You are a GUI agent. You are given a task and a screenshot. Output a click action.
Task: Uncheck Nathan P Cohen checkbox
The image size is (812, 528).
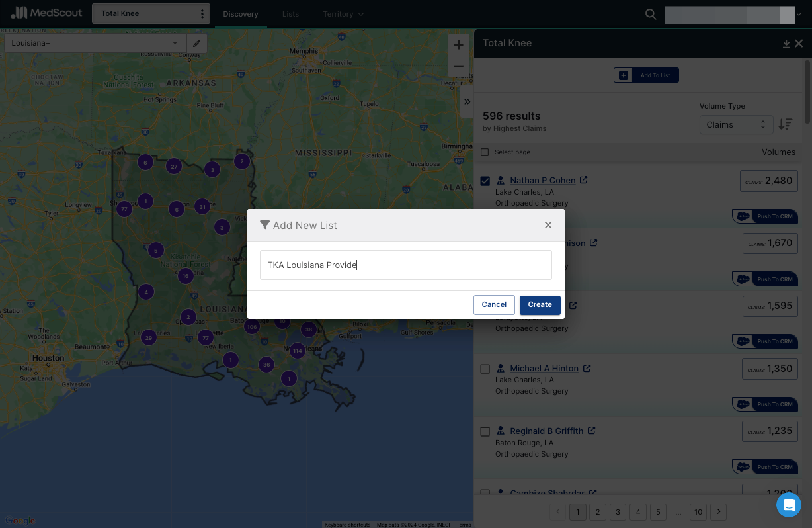(x=485, y=181)
